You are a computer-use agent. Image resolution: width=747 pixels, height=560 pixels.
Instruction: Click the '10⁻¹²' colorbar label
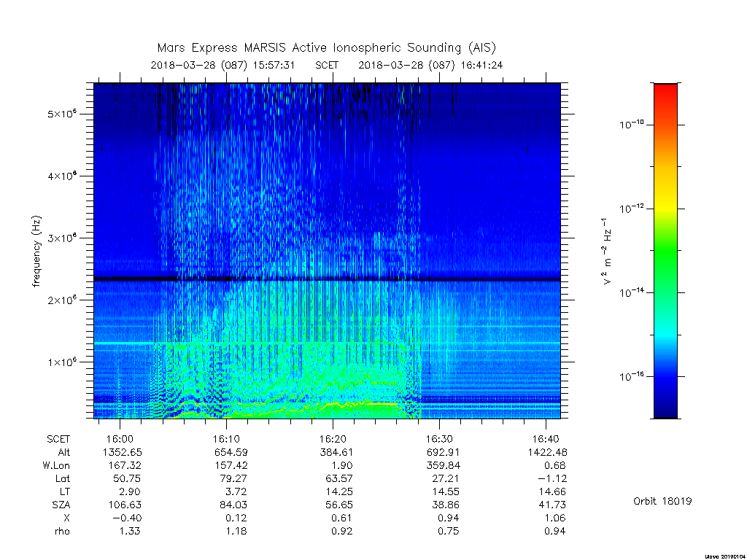631,208
